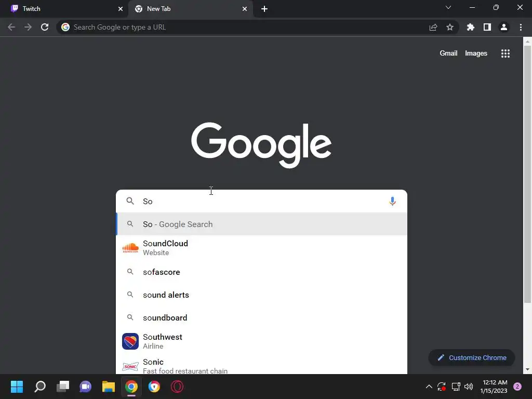Choose the sound alerts suggestion
The image size is (532, 399).
click(262, 295)
